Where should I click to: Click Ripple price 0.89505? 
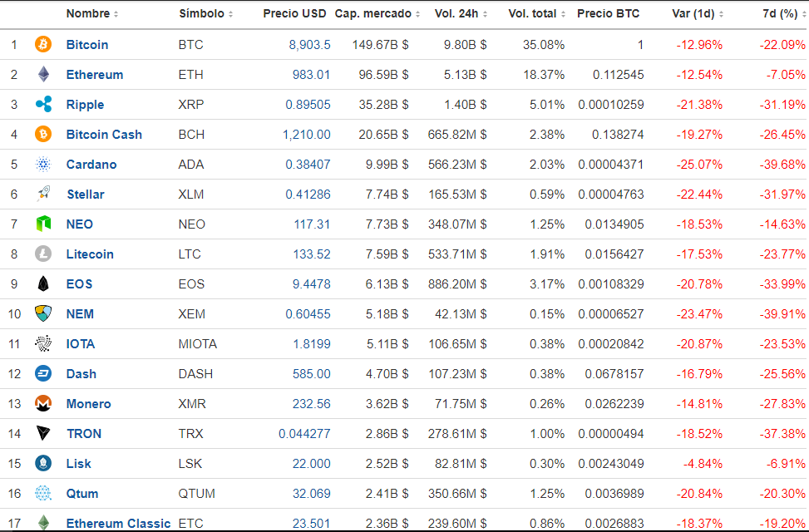308,105
